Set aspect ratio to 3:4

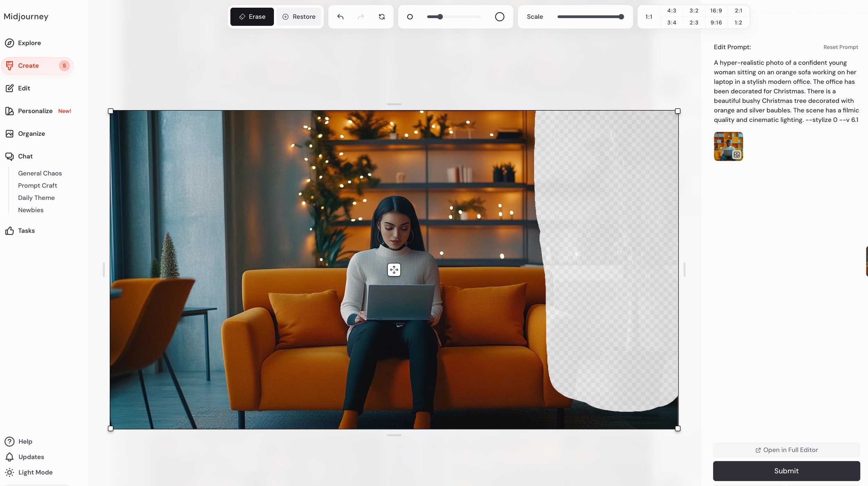[x=671, y=23]
